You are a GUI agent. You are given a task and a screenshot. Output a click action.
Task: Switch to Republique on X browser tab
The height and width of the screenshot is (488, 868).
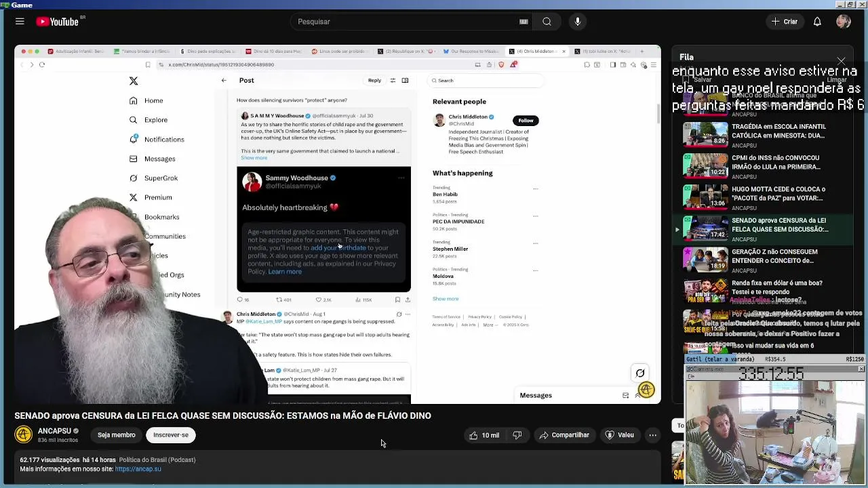coord(407,52)
